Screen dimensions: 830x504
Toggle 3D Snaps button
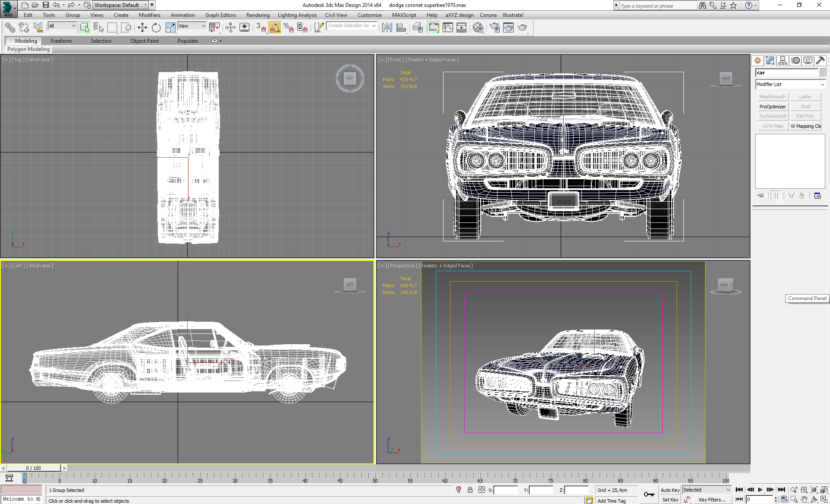coord(261,28)
